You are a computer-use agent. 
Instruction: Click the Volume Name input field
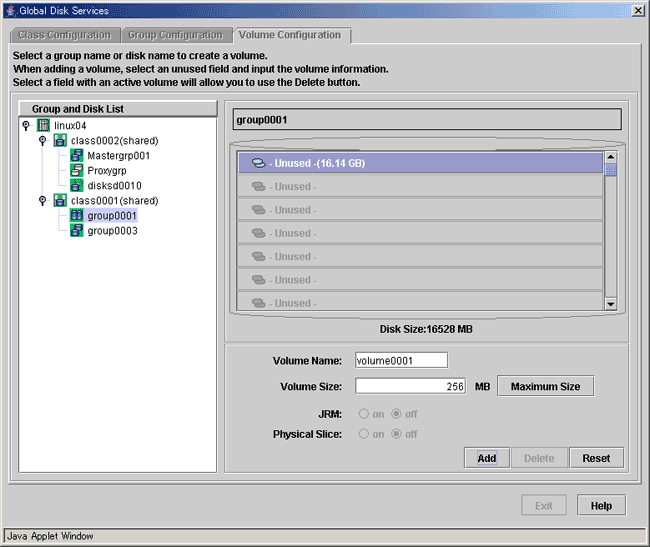[x=401, y=361]
